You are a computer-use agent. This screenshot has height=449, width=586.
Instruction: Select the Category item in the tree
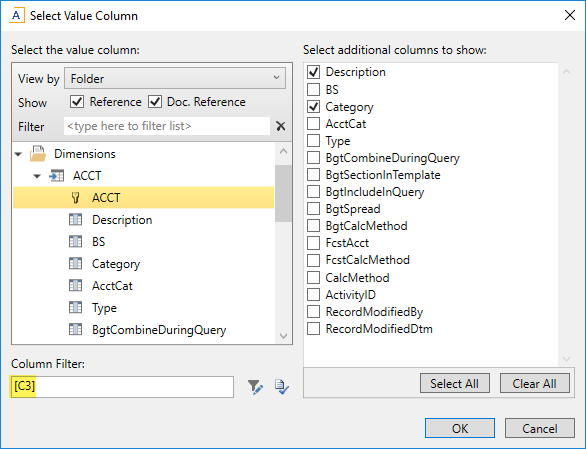tap(116, 264)
